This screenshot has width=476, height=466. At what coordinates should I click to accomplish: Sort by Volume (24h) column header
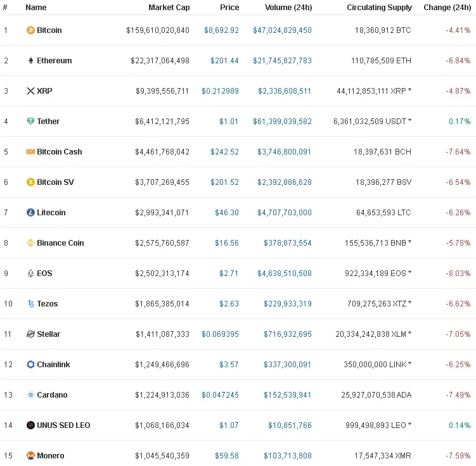pyautogui.click(x=288, y=7)
